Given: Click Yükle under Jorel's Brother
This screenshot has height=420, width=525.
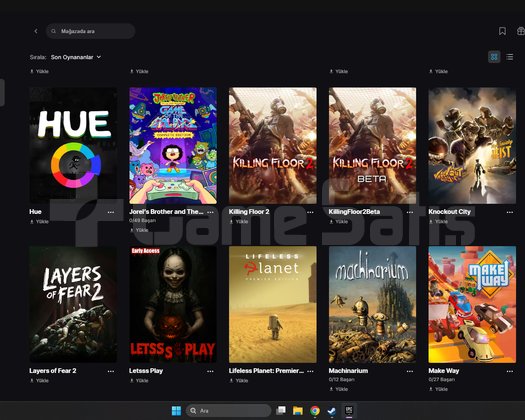Looking at the screenshot, I should [139, 230].
